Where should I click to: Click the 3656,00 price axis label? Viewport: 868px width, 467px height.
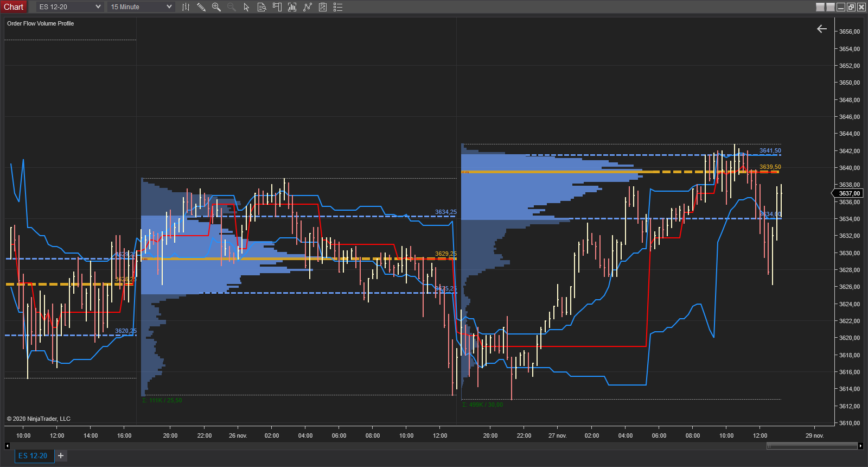[x=850, y=31]
